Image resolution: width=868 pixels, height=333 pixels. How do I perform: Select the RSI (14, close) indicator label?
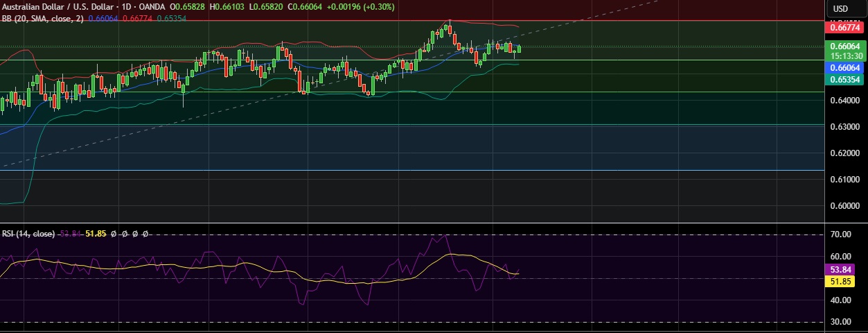[x=28, y=234]
